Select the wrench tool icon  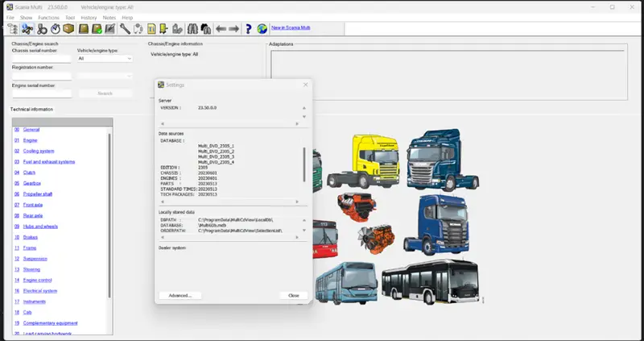pos(125,29)
